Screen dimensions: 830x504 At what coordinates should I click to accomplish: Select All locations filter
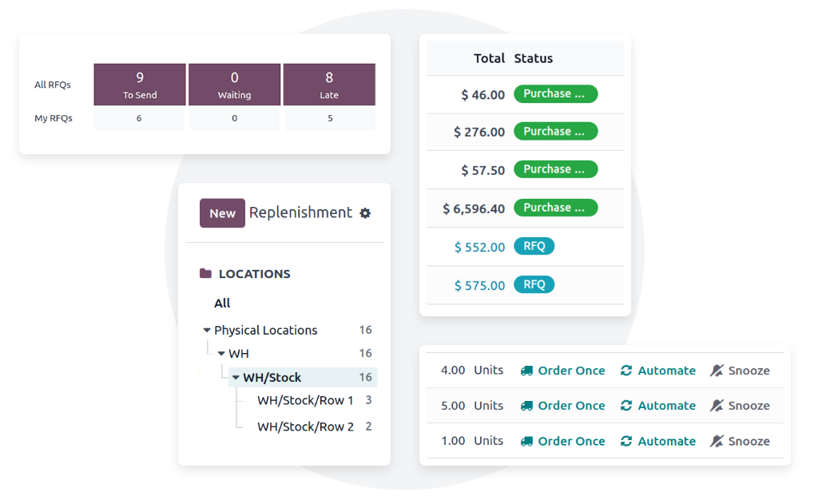tap(222, 303)
